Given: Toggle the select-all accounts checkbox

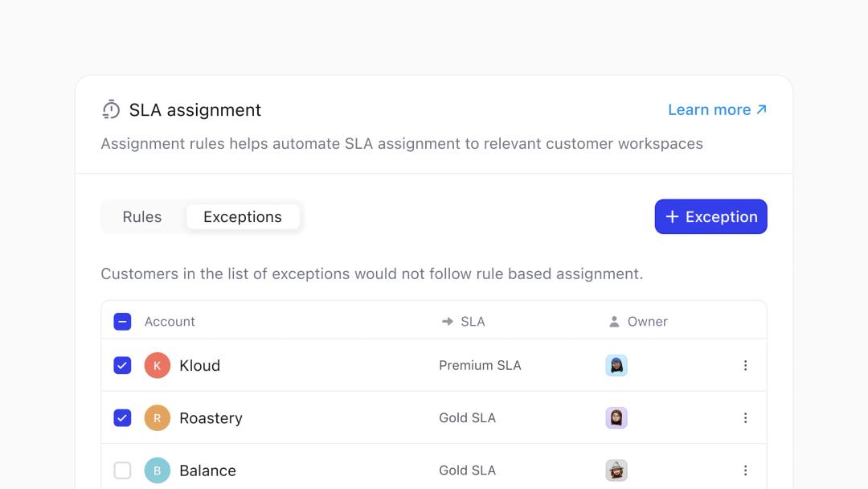Looking at the screenshot, I should 122,322.
